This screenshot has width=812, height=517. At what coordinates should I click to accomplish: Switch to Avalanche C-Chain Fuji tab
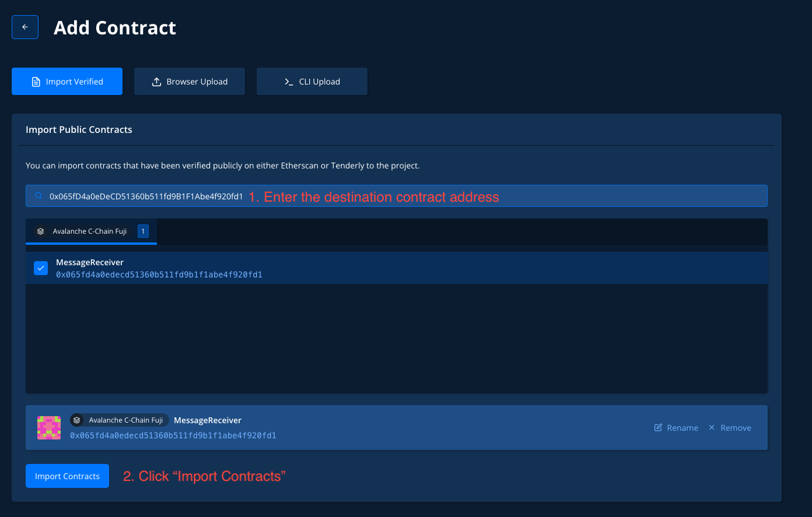(x=90, y=231)
